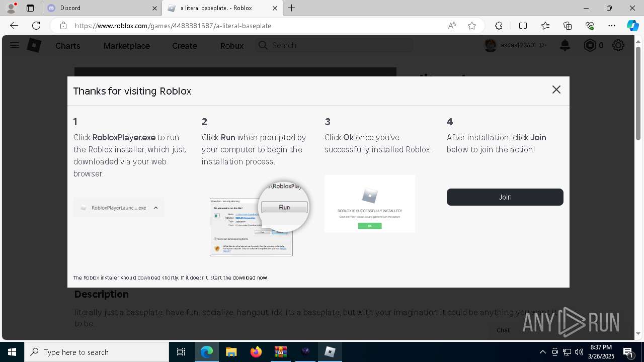Activate Read aloud in address bar

[x=452, y=26]
